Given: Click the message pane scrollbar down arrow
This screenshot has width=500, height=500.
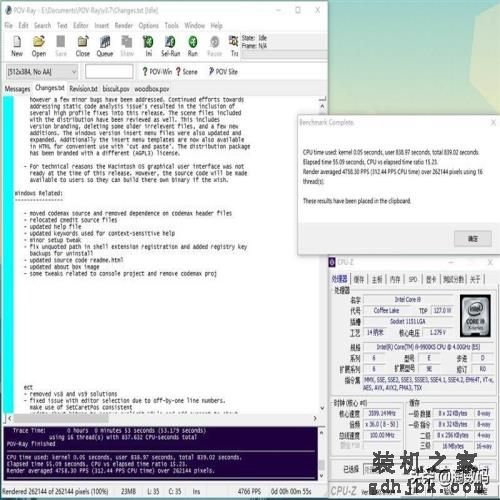Looking at the screenshot, I should click(321, 476).
